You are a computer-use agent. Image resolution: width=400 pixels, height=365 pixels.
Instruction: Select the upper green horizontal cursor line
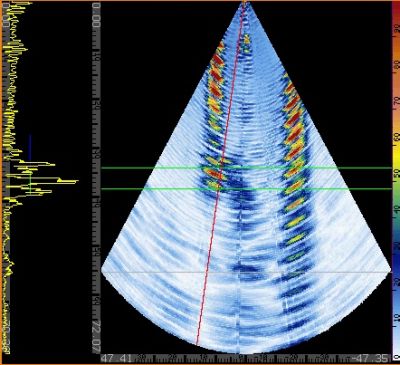coord(246,168)
